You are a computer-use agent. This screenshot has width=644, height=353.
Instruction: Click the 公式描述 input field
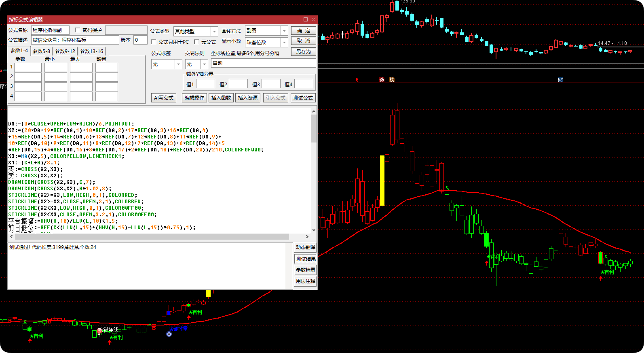(75, 40)
